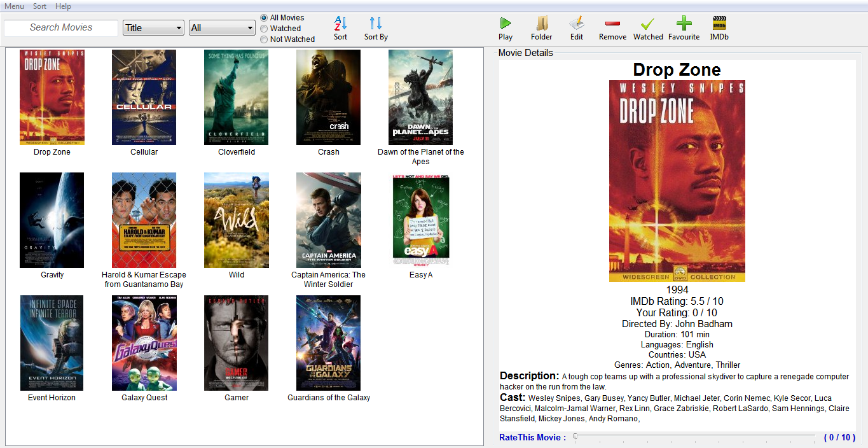Click the 'Cloverfield' title label

[x=237, y=152]
